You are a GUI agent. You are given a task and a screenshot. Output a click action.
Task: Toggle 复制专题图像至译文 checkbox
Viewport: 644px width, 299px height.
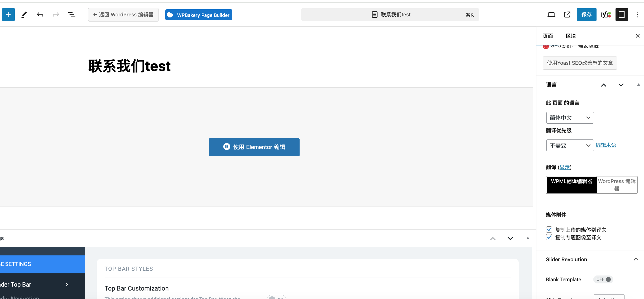tap(549, 237)
